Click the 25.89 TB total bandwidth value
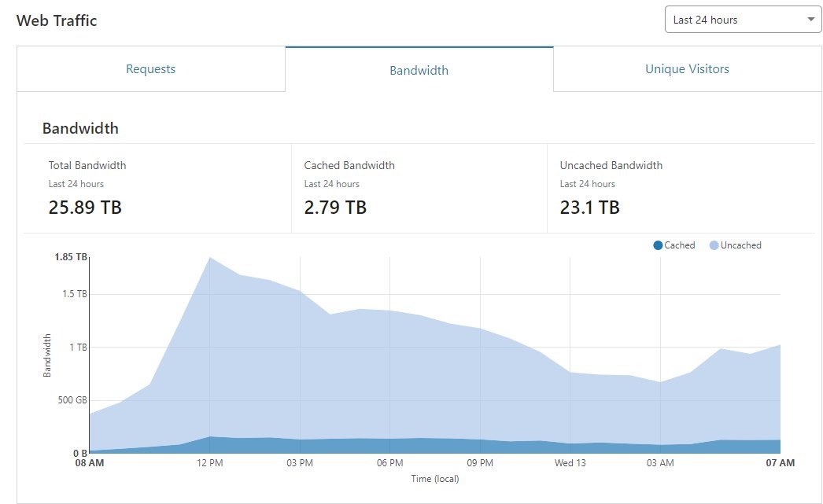The image size is (823, 504). 85,208
